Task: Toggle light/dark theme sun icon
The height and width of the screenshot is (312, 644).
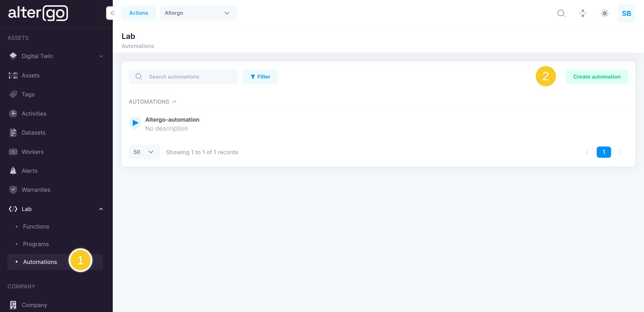Action: pyautogui.click(x=604, y=13)
